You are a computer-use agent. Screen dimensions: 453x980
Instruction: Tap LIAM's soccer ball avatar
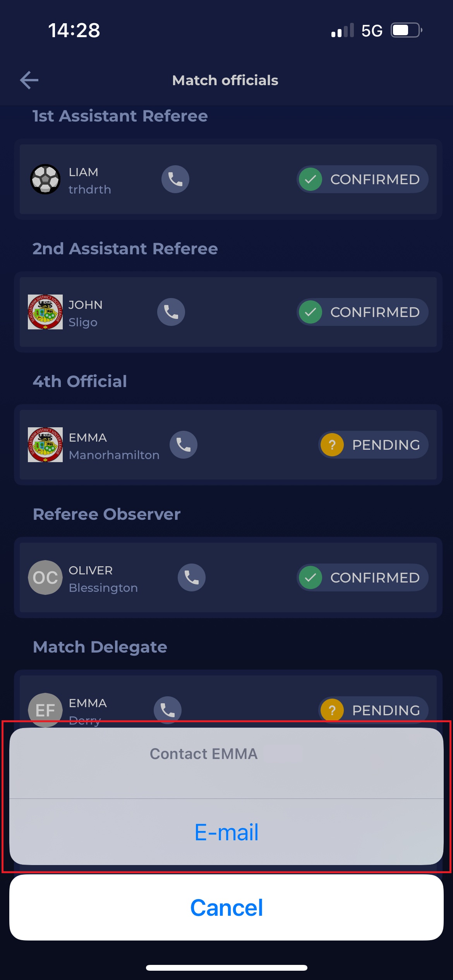point(45,179)
